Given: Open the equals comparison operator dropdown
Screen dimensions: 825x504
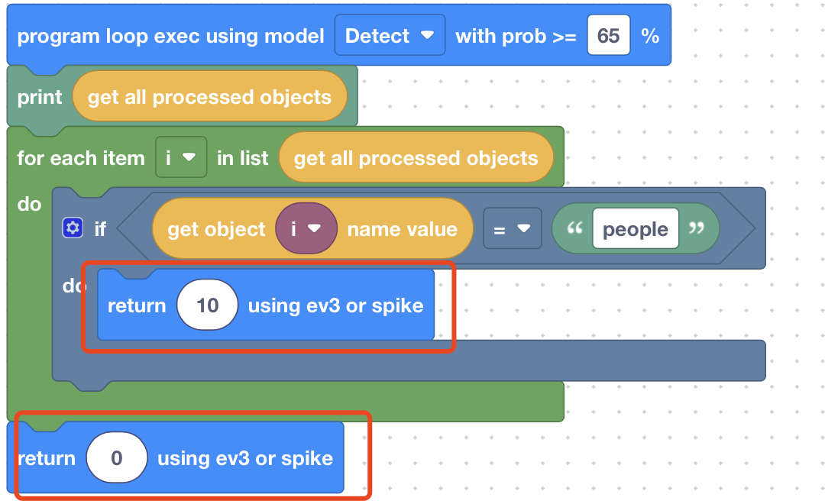Looking at the screenshot, I should pyautogui.click(x=512, y=228).
